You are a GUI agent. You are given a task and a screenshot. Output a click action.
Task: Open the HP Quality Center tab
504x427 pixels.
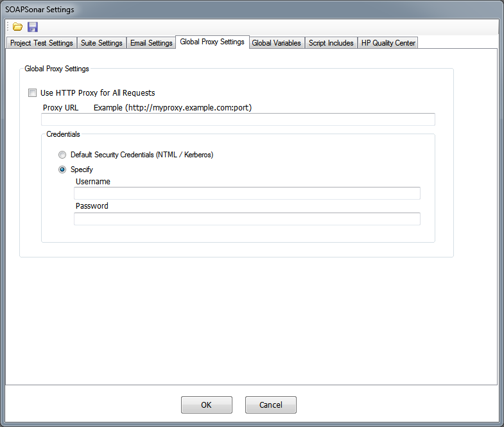coord(388,43)
